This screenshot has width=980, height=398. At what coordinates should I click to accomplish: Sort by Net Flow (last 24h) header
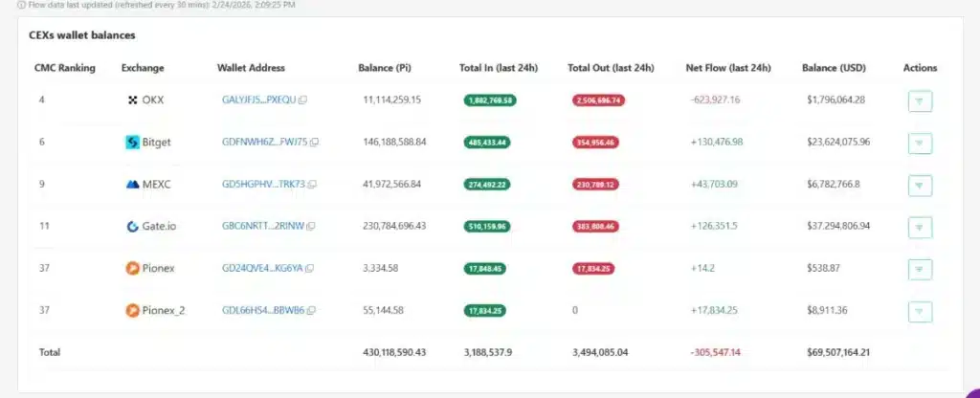click(728, 68)
